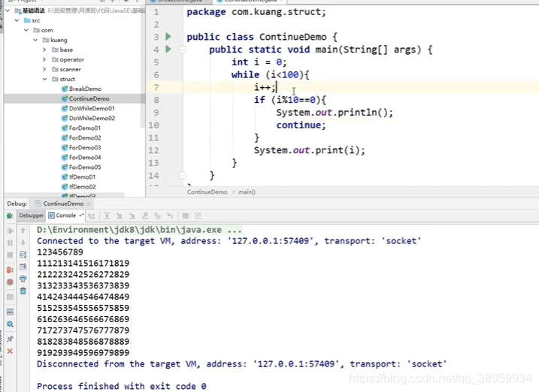Click the Show Execution Point icon
The image size is (539, 392).
[x=92, y=216]
